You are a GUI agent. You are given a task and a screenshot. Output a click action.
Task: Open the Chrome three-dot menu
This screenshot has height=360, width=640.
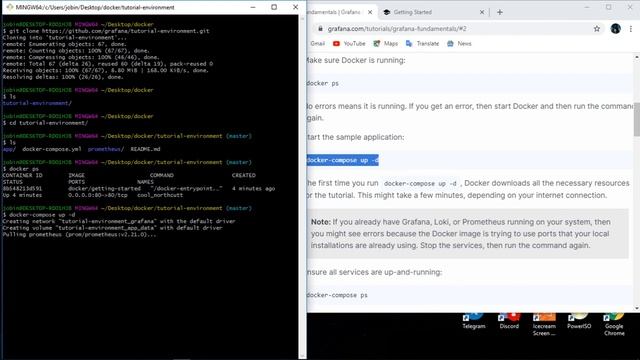631,29
